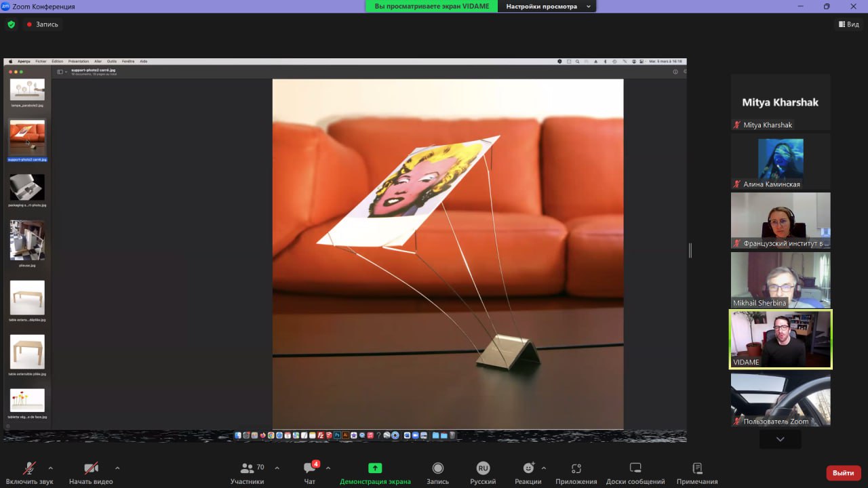868x488 pixels.
Task: Click the Aperçu menu in shared screen
Action: pos(24,61)
